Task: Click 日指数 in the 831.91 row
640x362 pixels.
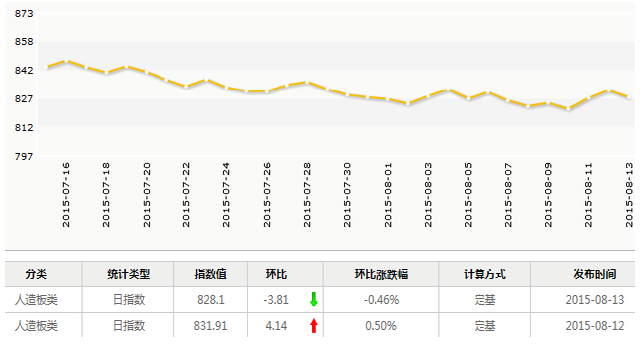Action: point(129,326)
